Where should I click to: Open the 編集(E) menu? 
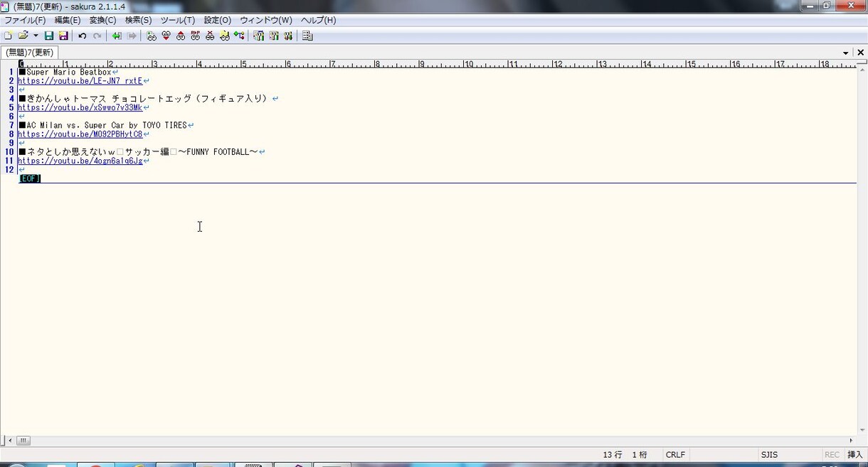click(68, 20)
